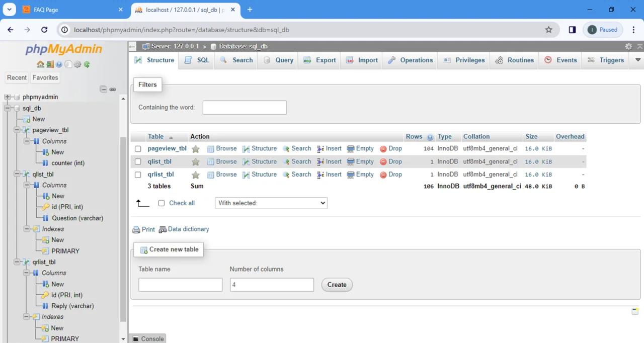The image size is (644, 343).
Task: Browse the pageview_tbl table
Action: click(222, 149)
